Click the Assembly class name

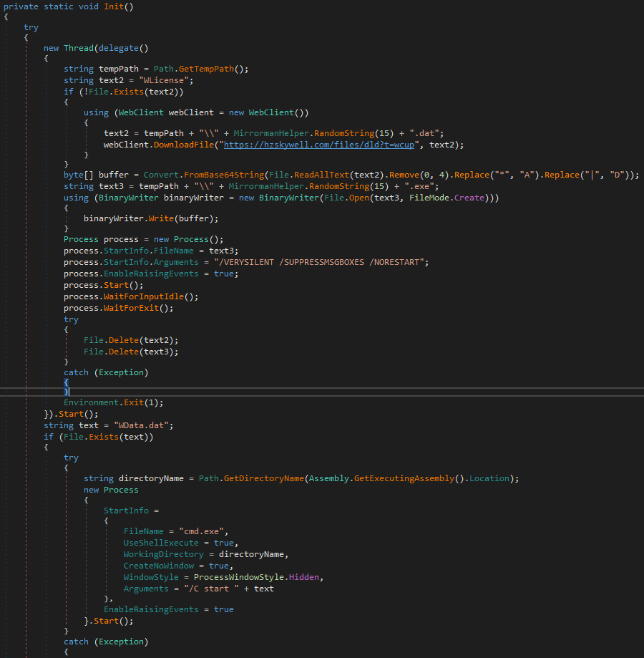(x=329, y=478)
